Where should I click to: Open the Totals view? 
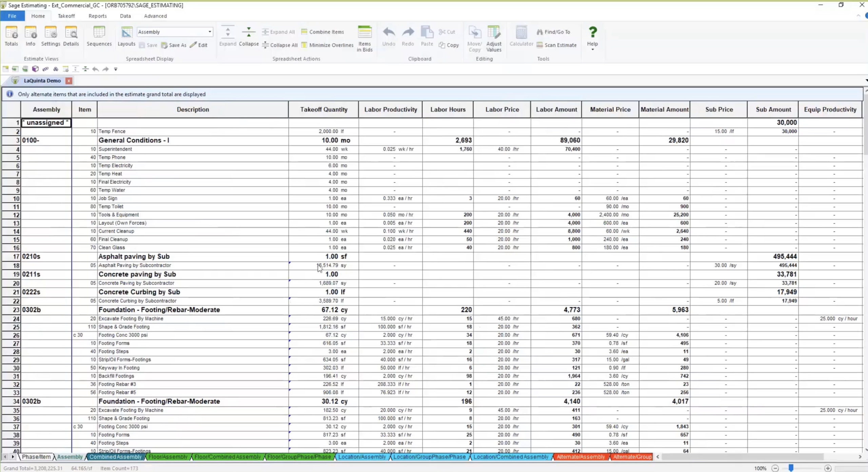click(x=11, y=37)
